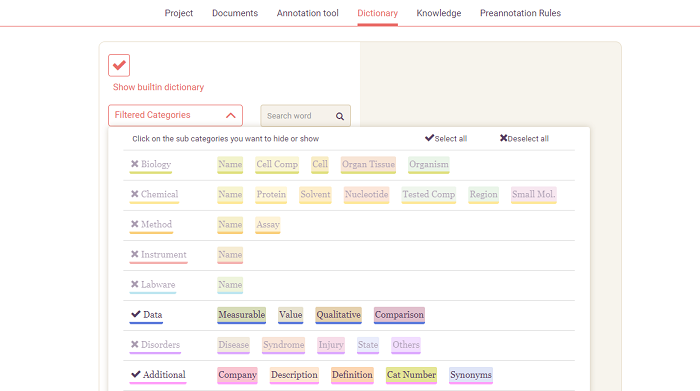Toggle the Cell Comp subcategory tag
This screenshot has width=700, height=391.
pyautogui.click(x=277, y=164)
